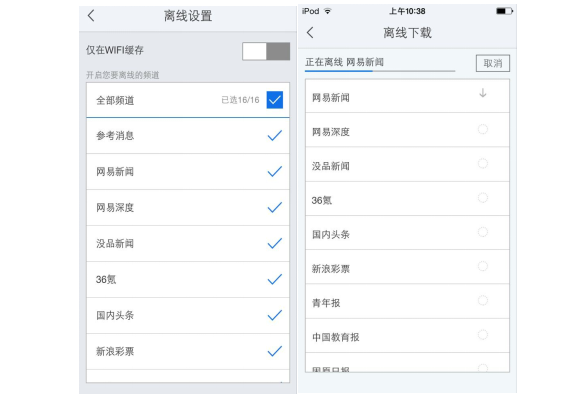Toggle the 仅在WIFI缓存 switch
Image resolution: width=583 pixels, height=403 pixels.
click(266, 51)
